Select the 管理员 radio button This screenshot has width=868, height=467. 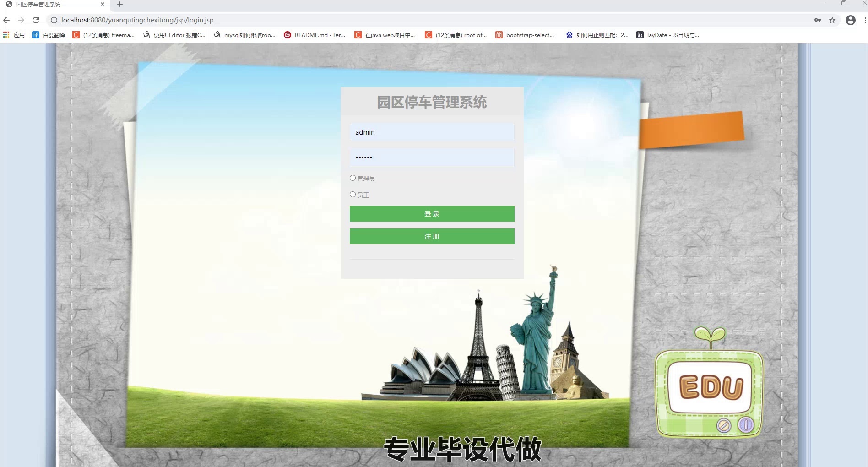click(353, 178)
